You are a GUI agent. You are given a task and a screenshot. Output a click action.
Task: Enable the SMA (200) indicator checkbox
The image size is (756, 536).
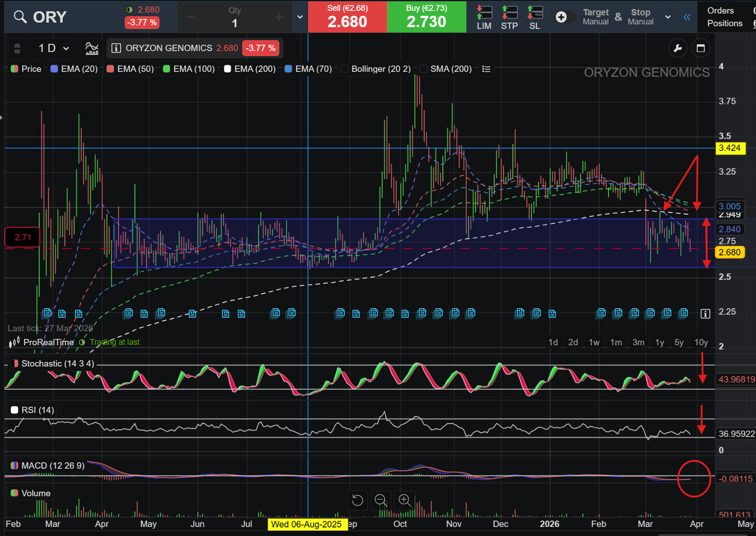423,69
